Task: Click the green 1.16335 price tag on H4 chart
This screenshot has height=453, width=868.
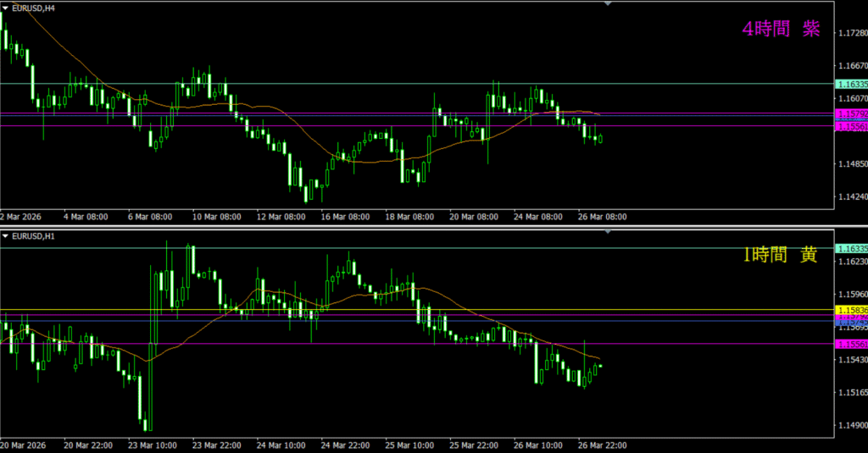Action: (850, 84)
